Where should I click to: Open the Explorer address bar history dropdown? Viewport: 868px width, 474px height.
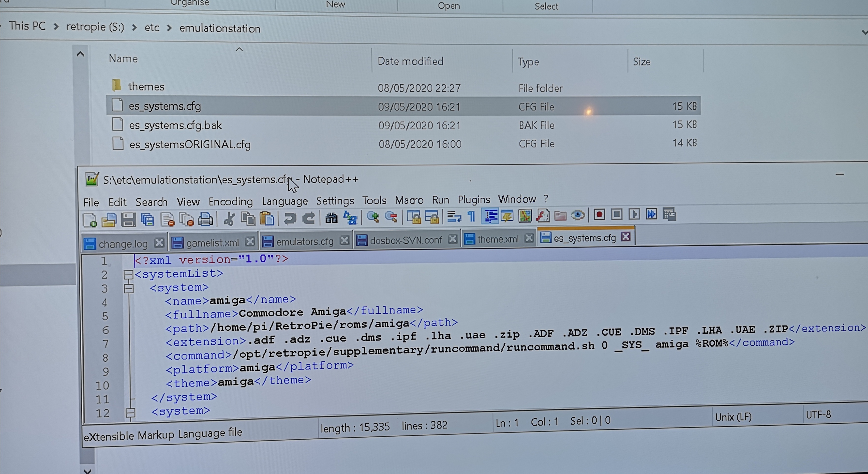[x=864, y=32]
